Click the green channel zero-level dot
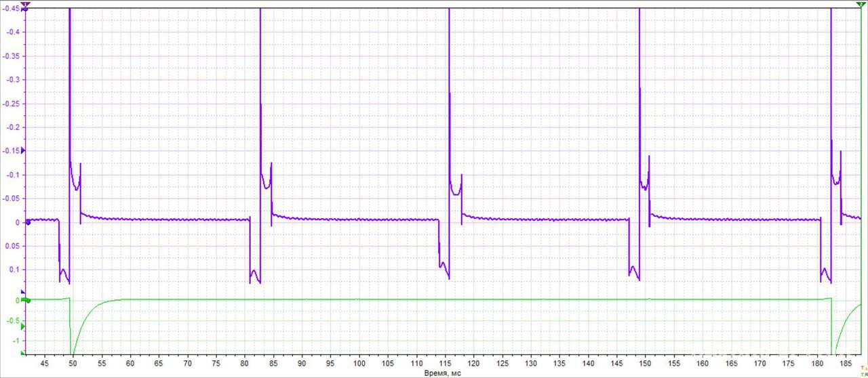868x378 pixels. [28, 299]
